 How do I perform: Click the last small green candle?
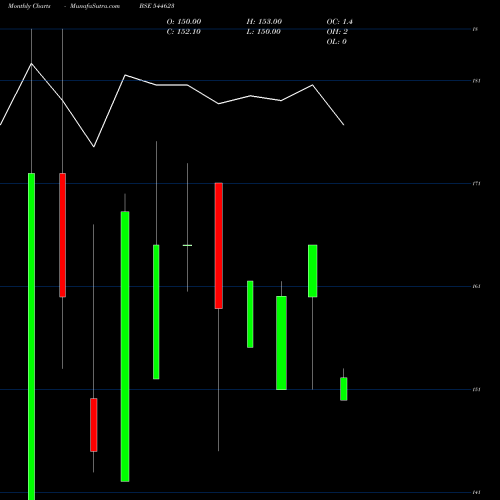point(344,389)
